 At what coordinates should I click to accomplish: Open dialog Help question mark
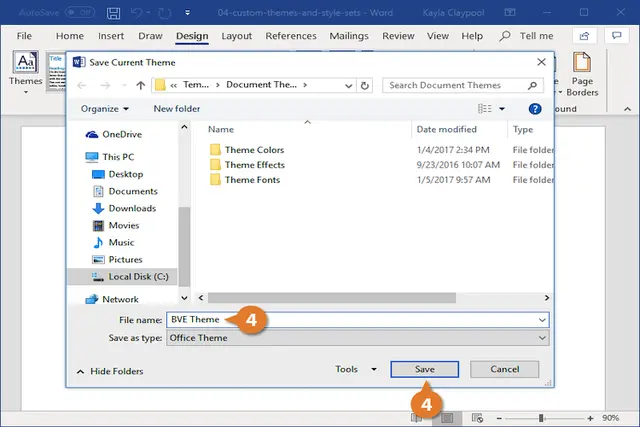coord(535,109)
